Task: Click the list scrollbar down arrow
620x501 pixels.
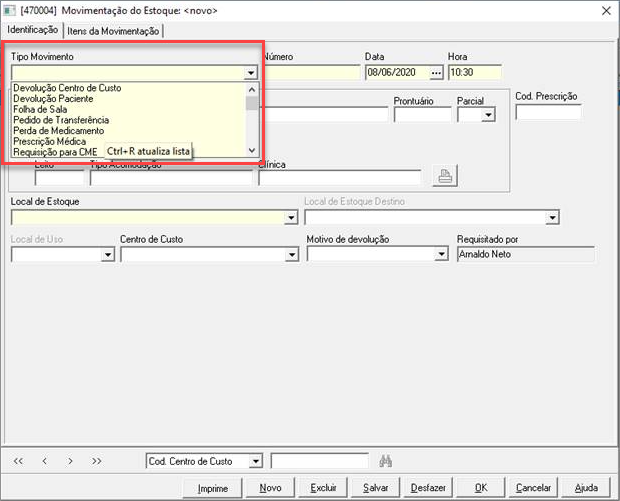Action: (252, 150)
